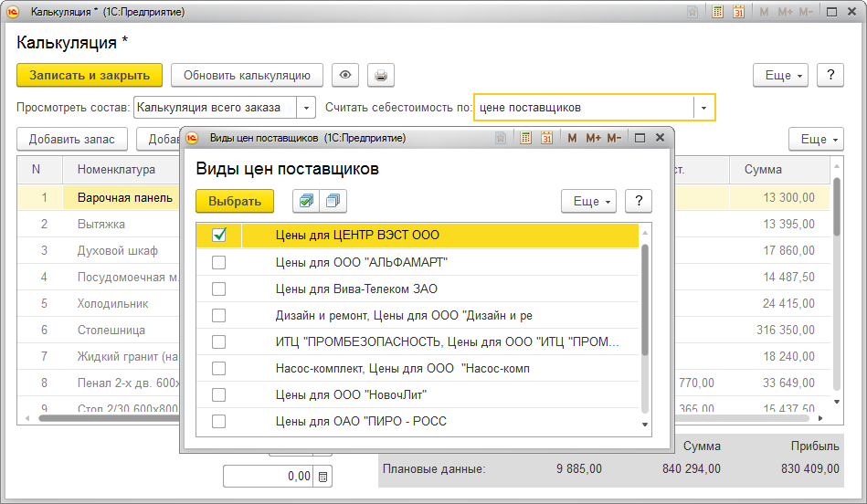The width and height of the screenshot is (867, 504).
Task: Uncheck all items icon in dialog
Action: [x=333, y=201]
